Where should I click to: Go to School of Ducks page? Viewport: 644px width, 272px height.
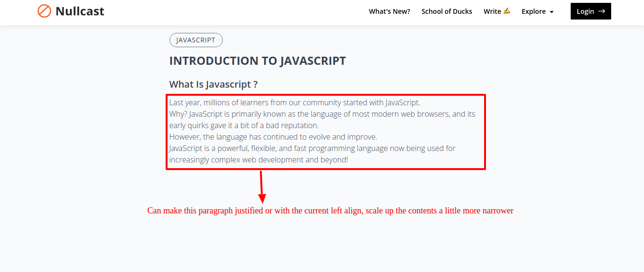click(447, 11)
